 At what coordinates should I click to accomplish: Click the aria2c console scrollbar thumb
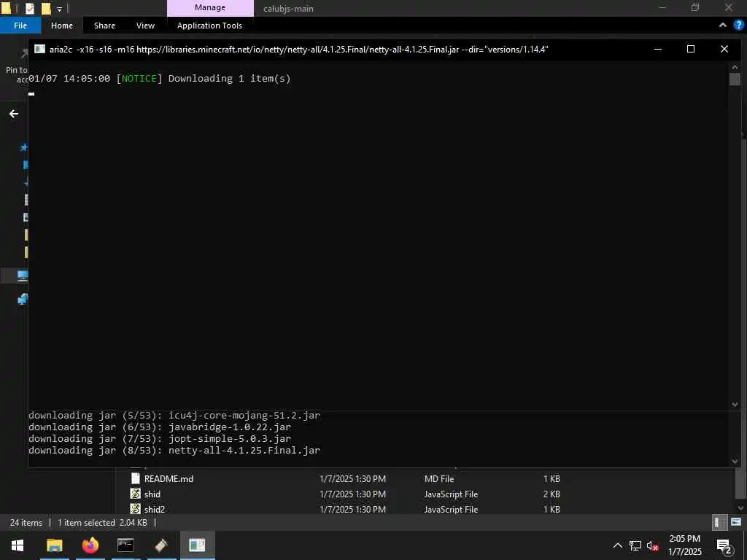tap(735, 79)
